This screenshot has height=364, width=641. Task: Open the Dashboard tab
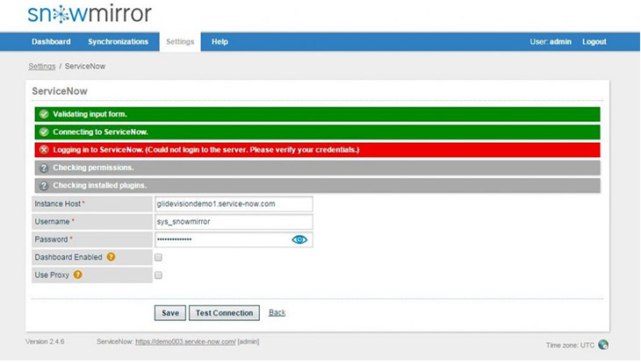(x=51, y=42)
